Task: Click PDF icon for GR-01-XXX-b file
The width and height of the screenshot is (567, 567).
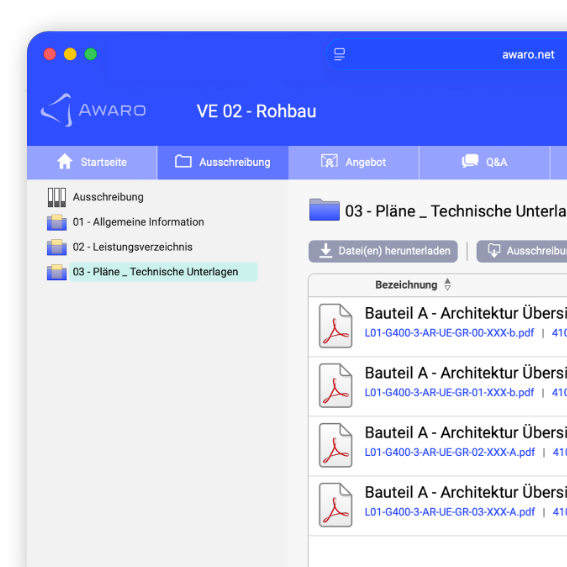Action: point(336,386)
